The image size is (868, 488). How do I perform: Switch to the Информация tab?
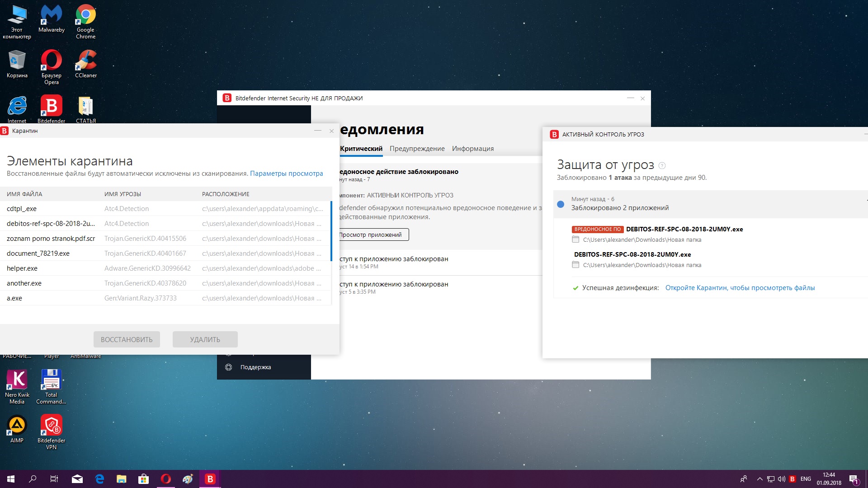point(472,149)
